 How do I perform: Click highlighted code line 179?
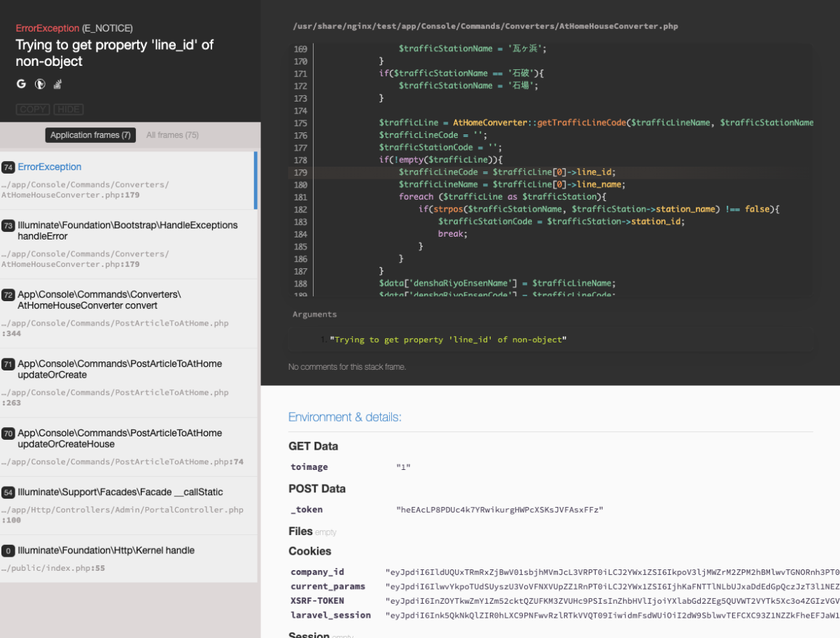(507, 172)
